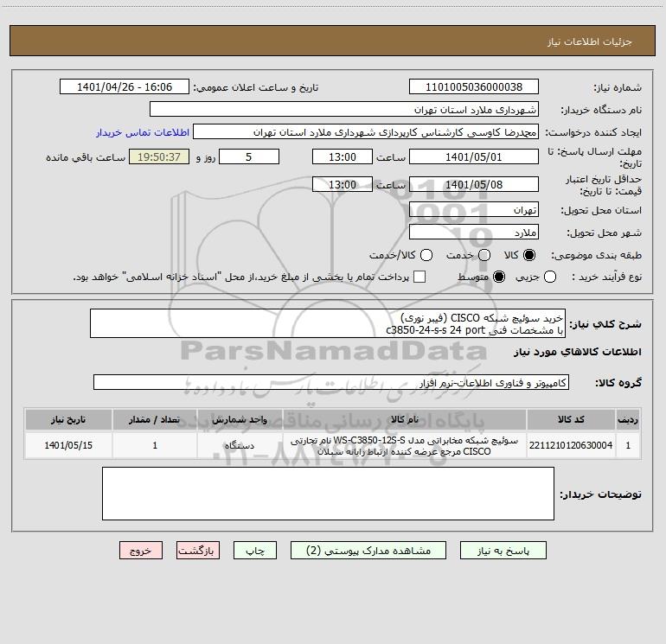666x644 pixels.
Task: Click the پاسخ به نیاز button
Action: point(503,551)
